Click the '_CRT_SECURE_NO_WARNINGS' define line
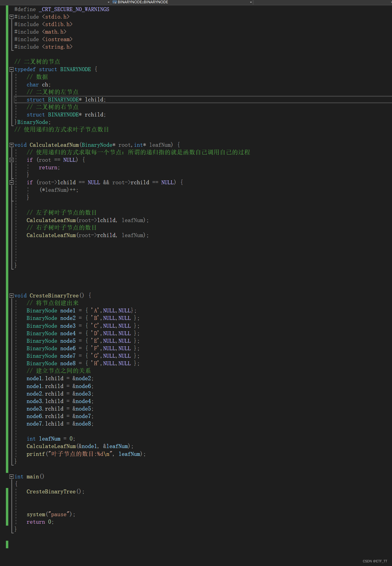The image size is (392, 566). pos(62,9)
